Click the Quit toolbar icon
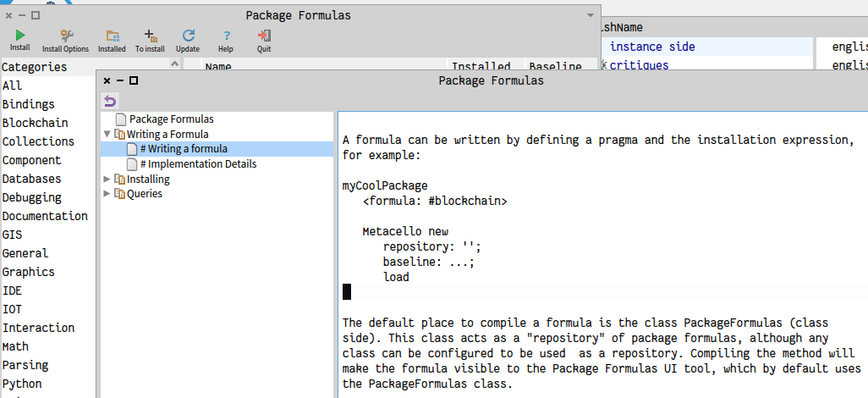 coord(264,36)
